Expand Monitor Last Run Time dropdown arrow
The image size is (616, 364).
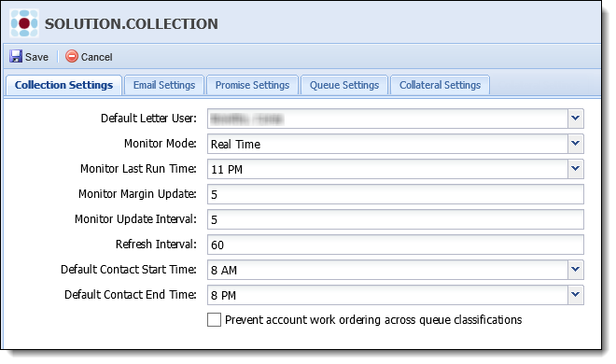[576, 169]
